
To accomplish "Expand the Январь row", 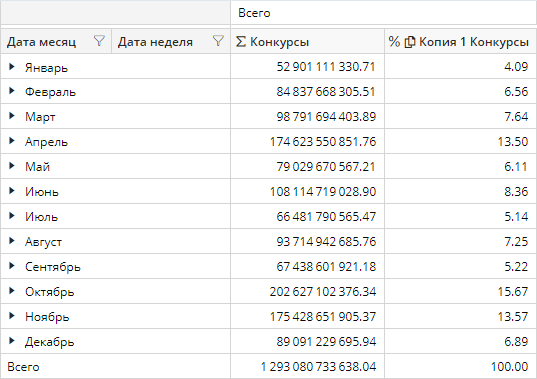I will point(12,66).
